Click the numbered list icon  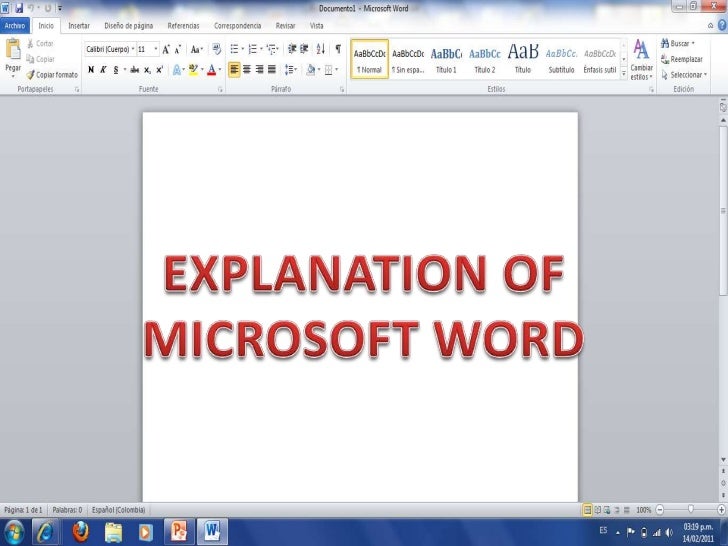click(253, 49)
